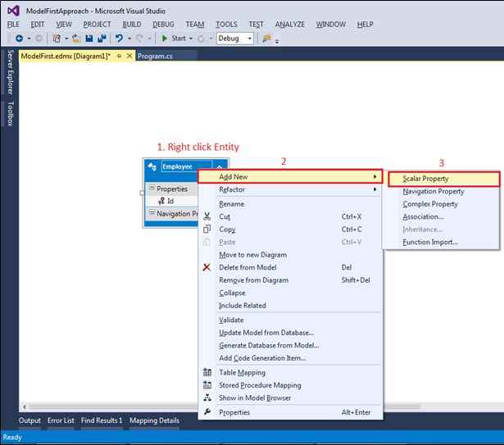Open the Start button dropdown arrow
504x445 pixels.
(x=191, y=39)
